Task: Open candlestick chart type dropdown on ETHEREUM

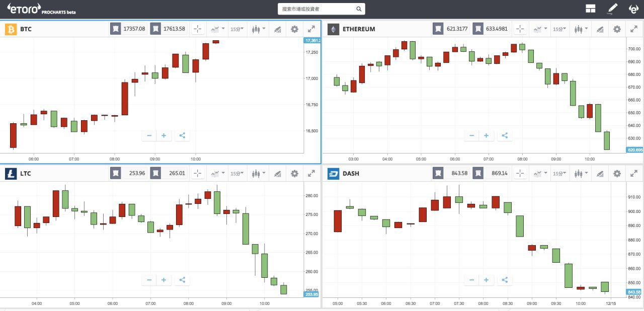Action: point(580,29)
